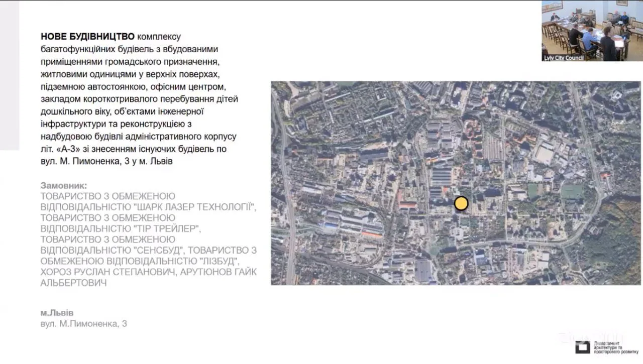Viewport: 643px width, 364px height.
Task: Click the gray vertical bar at left edge
Action: pyautogui.click(x=9, y=75)
